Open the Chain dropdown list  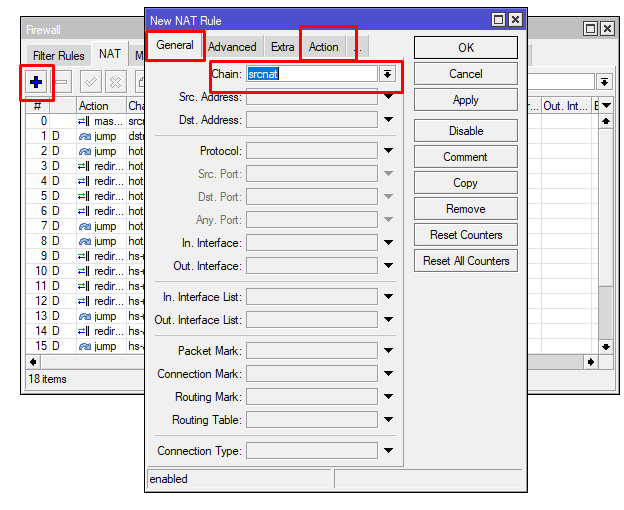click(x=387, y=74)
